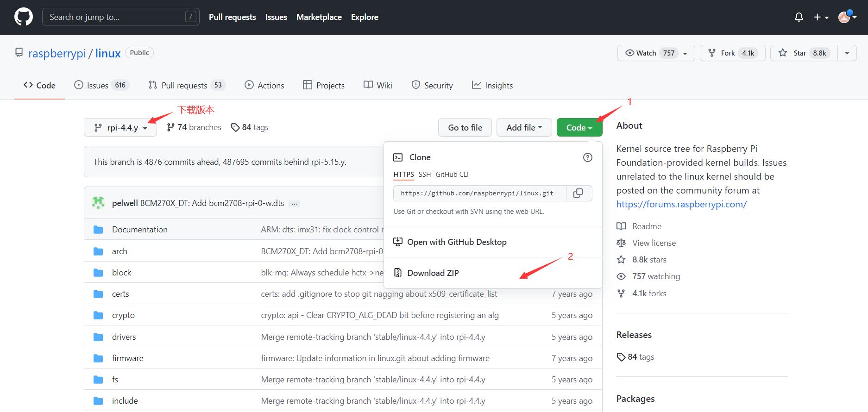Click the Clone help question-mark icon
This screenshot has height=412, width=868.
[588, 157]
